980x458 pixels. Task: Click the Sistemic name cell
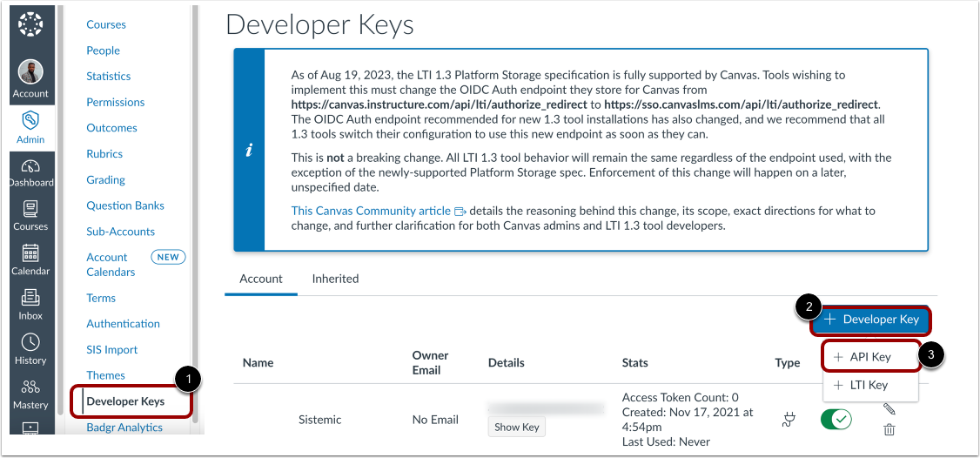tap(320, 420)
